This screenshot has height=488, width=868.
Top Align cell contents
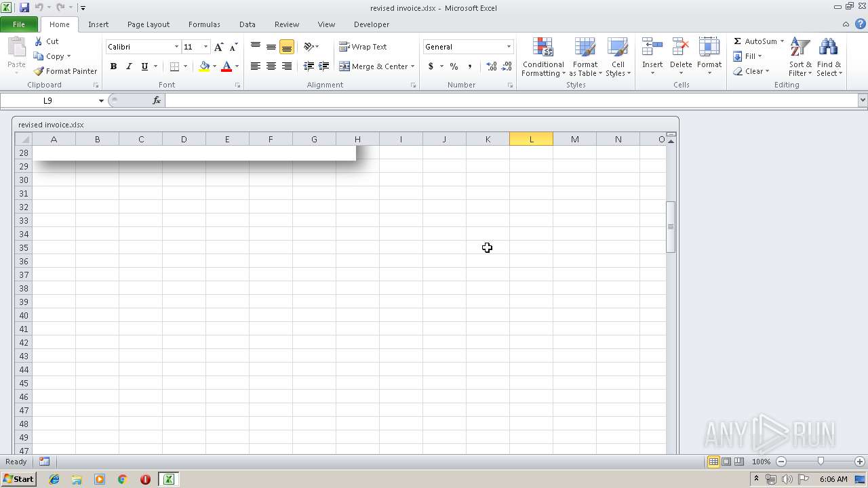pyautogui.click(x=256, y=47)
